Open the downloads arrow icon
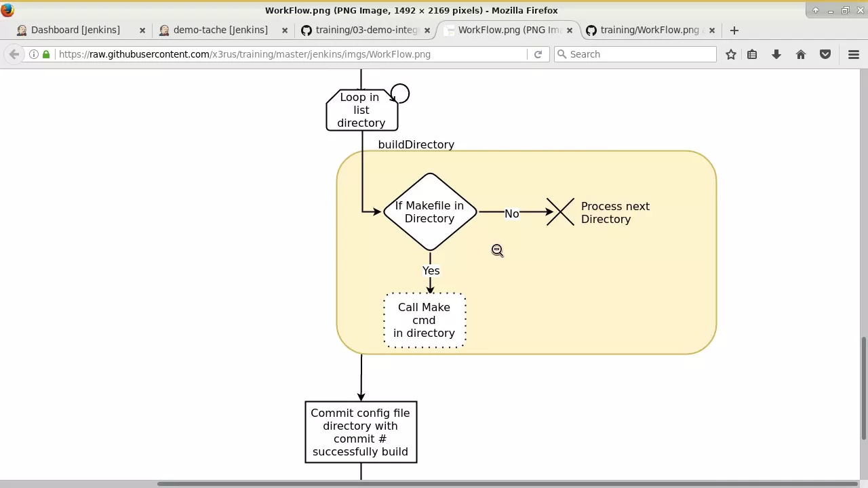 [x=776, y=54]
